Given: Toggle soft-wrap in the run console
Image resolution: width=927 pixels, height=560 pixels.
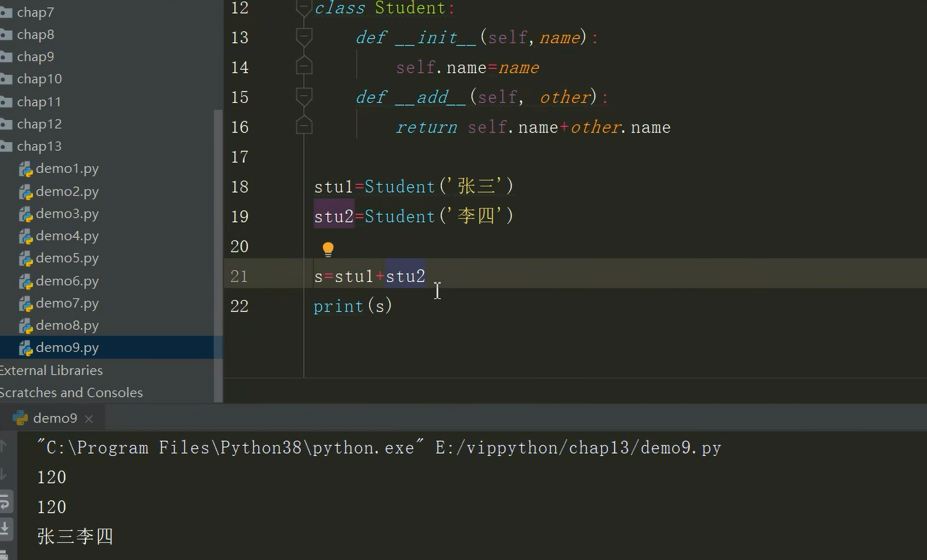Looking at the screenshot, I should pos(5,502).
